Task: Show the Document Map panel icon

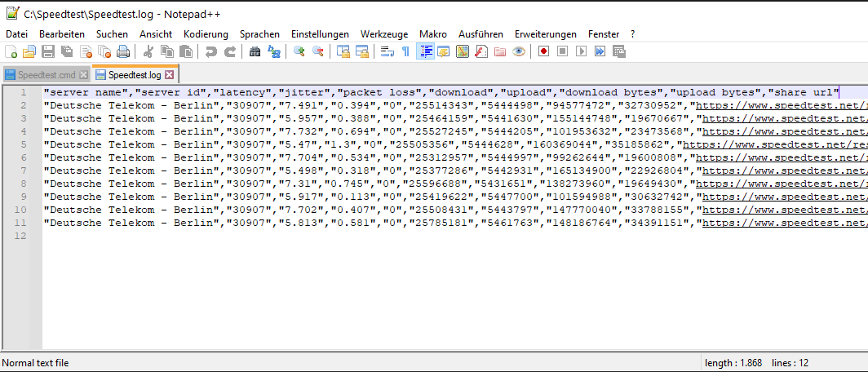Action: [463, 52]
